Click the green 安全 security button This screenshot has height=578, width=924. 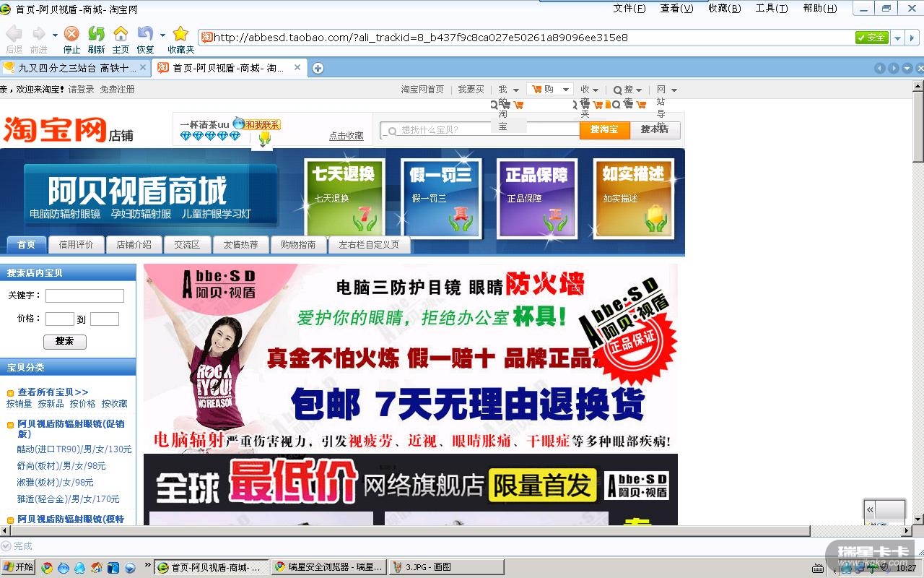click(871, 38)
